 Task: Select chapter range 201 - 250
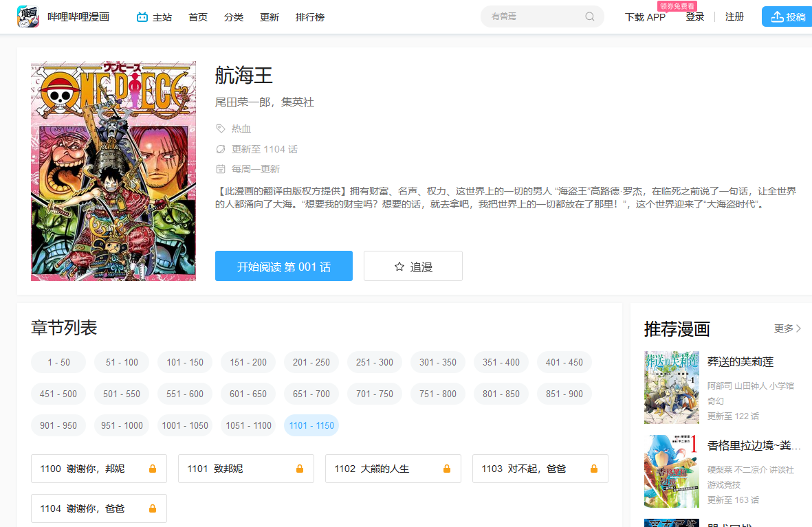click(311, 362)
